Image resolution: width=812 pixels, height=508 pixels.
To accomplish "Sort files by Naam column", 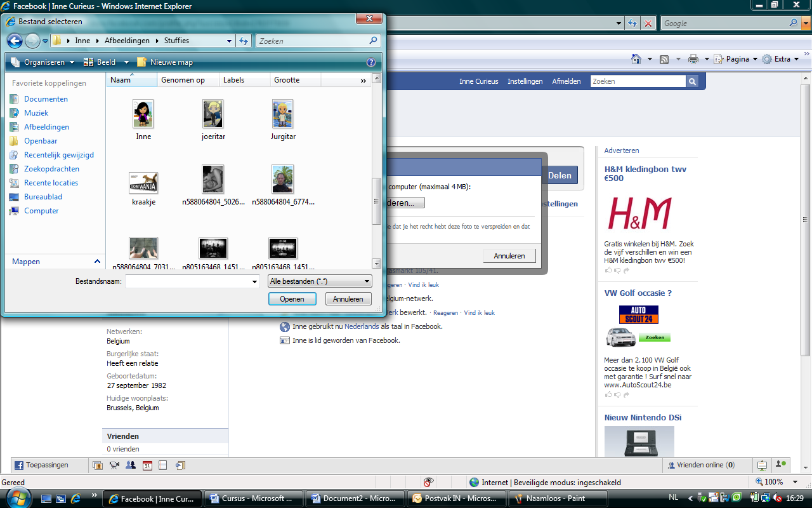I will coord(131,80).
